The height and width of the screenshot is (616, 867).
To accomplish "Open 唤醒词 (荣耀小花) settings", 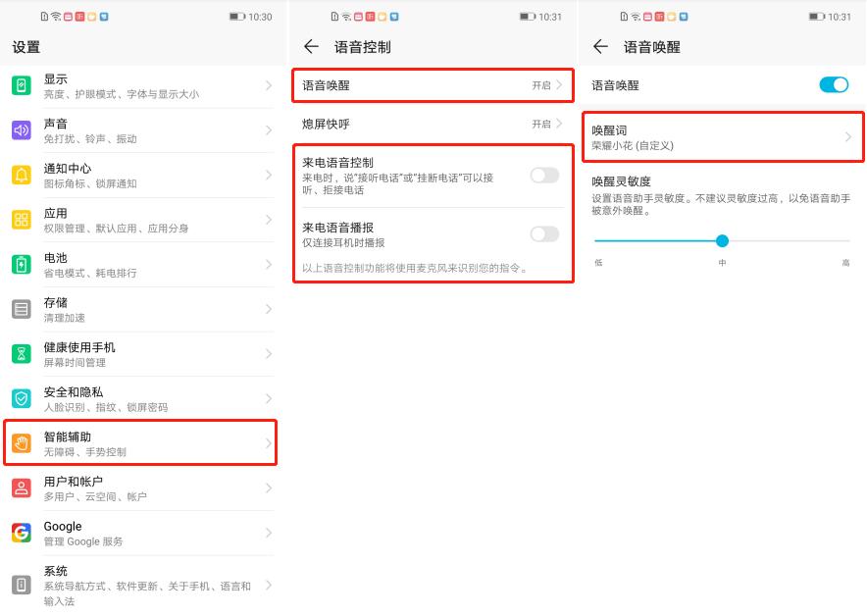I will point(723,136).
